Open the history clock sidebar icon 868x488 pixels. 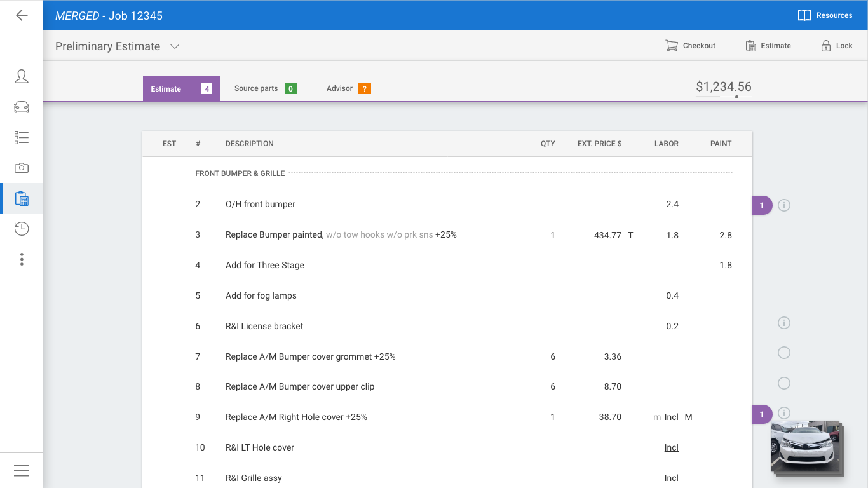tap(22, 229)
